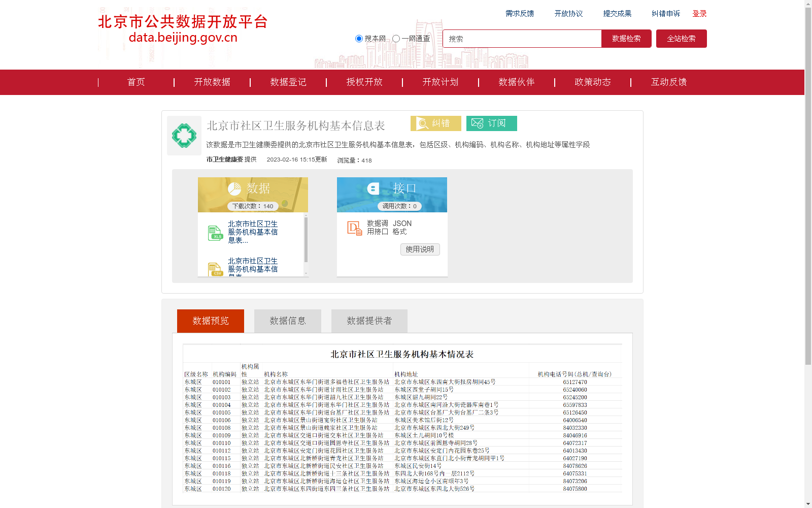Open the 授权开放 menu item
Image resolution: width=812 pixels, height=508 pixels.
(x=364, y=82)
